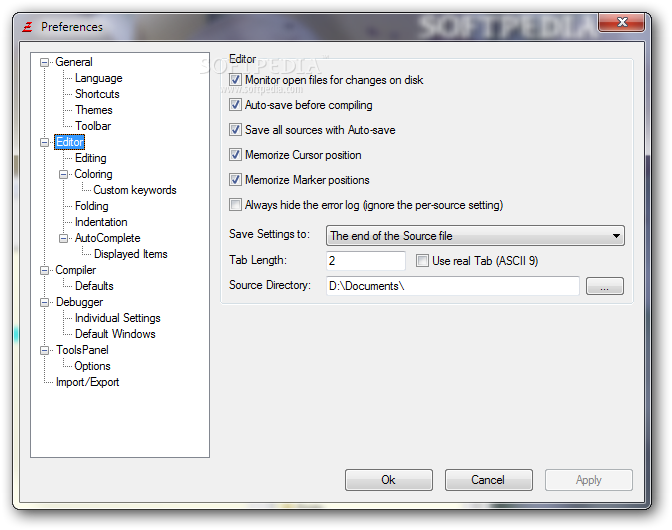Image resolution: width=672 pixels, height=530 pixels.
Task: Open the Language settings page
Action: (99, 78)
